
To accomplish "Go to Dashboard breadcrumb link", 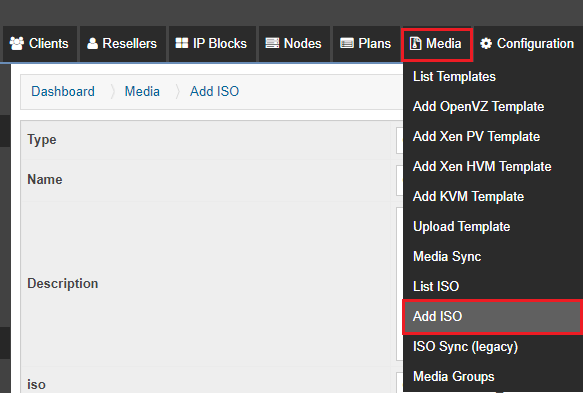I will click(63, 91).
